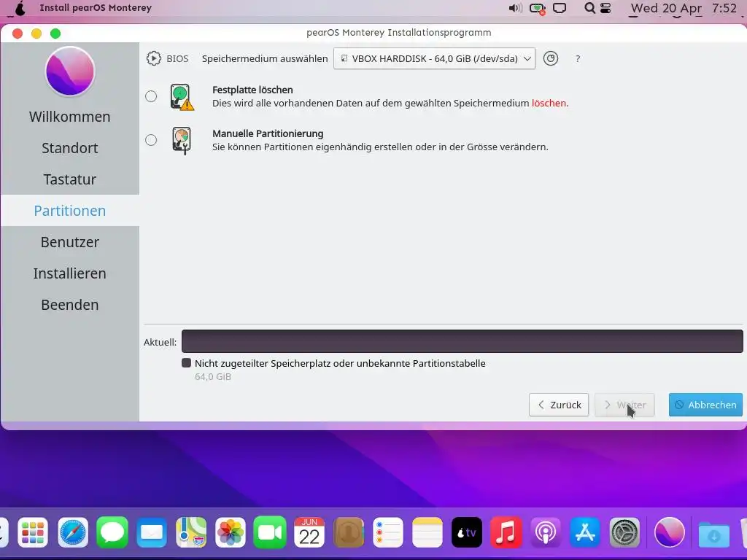
Task: Open Messages icon in dock
Action: pos(112,532)
